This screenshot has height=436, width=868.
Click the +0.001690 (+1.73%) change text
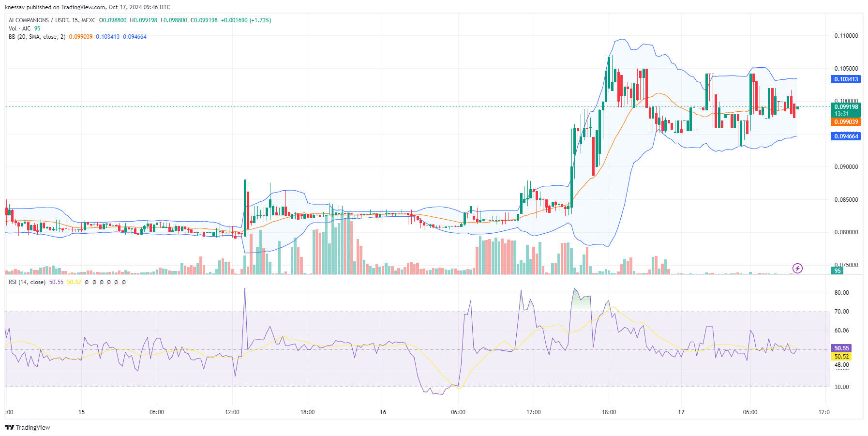pyautogui.click(x=246, y=20)
